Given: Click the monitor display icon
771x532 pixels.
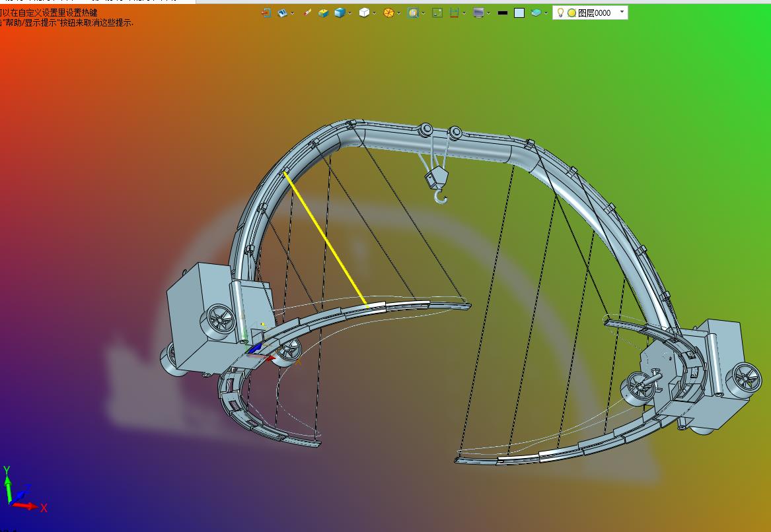Looking at the screenshot, I should (478, 13).
